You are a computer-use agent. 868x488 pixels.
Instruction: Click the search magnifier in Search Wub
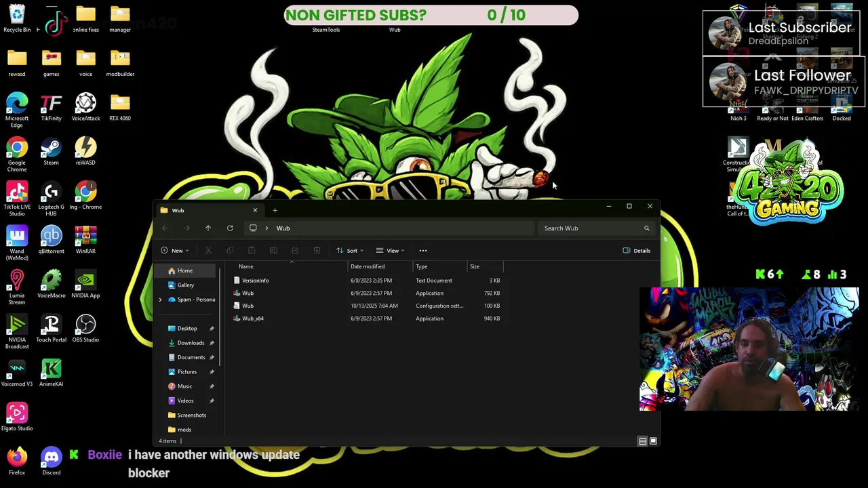(646, 228)
